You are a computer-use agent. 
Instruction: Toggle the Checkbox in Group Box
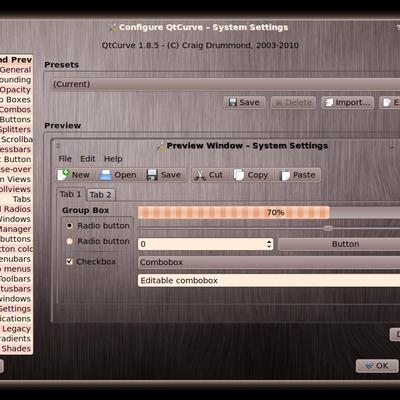[69, 261]
